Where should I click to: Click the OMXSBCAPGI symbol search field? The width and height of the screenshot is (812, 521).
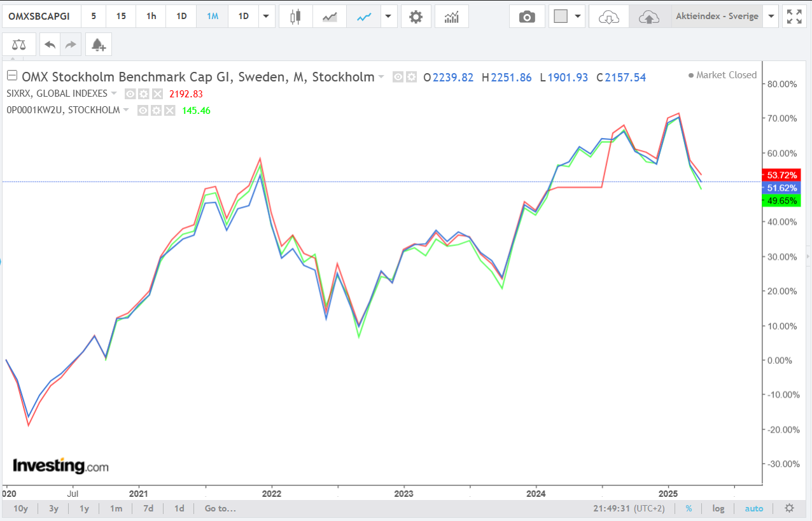[40, 17]
